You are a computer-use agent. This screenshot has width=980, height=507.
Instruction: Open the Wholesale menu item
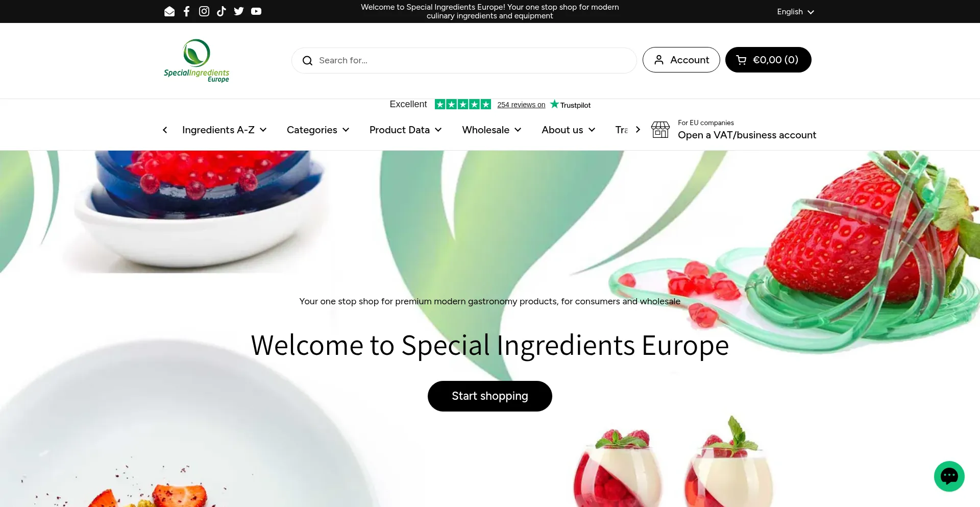(x=492, y=130)
